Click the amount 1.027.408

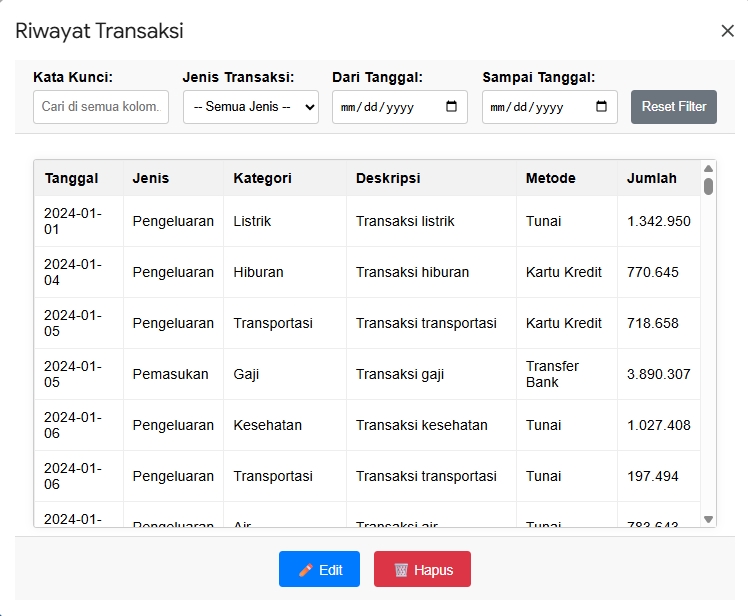coord(659,425)
